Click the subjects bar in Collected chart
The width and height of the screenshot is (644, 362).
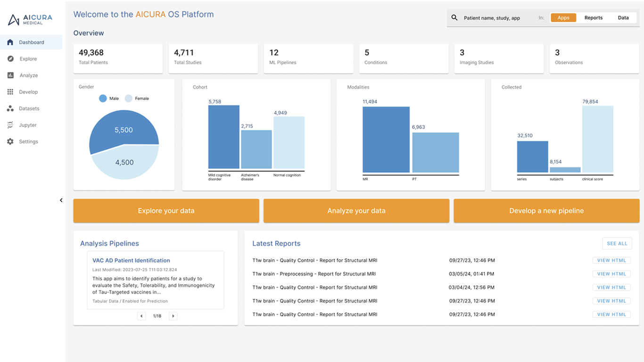click(565, 170)
